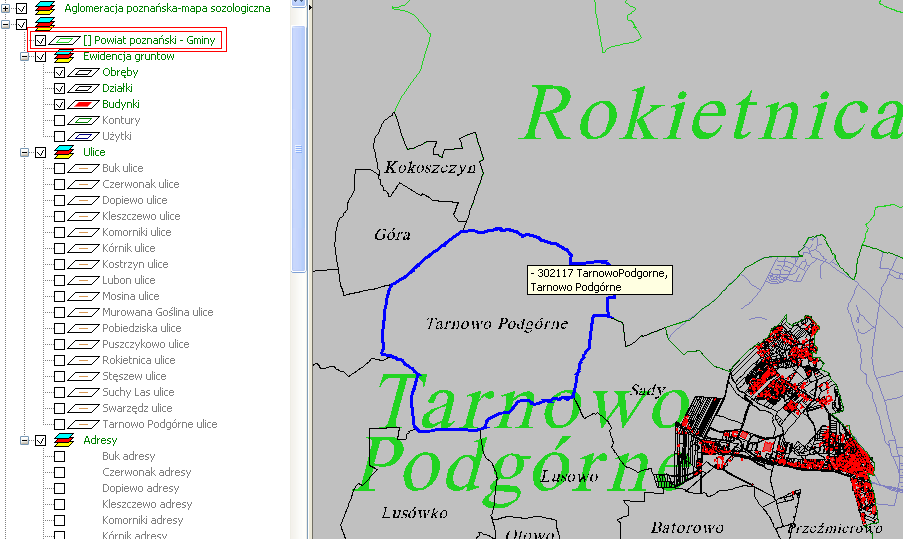Image resolution: width=903 pixels, height=539 pixels.
Task: Collapse the Ewidencja gruntów group
Action: pos(23,57)
